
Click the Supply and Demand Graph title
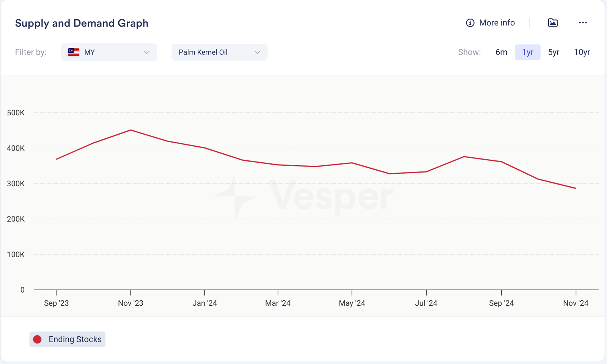tap(82, 23)
